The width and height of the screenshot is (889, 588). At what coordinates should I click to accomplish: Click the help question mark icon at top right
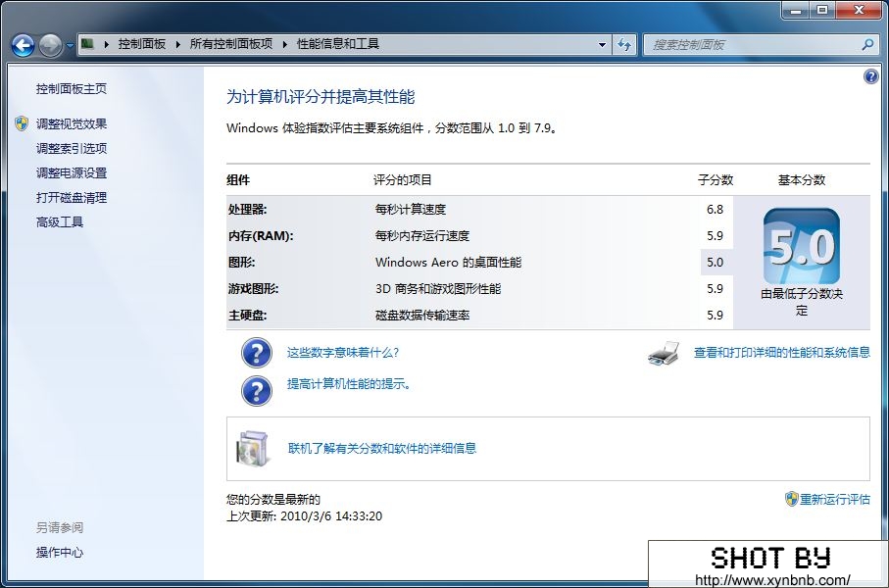point(871,76)
